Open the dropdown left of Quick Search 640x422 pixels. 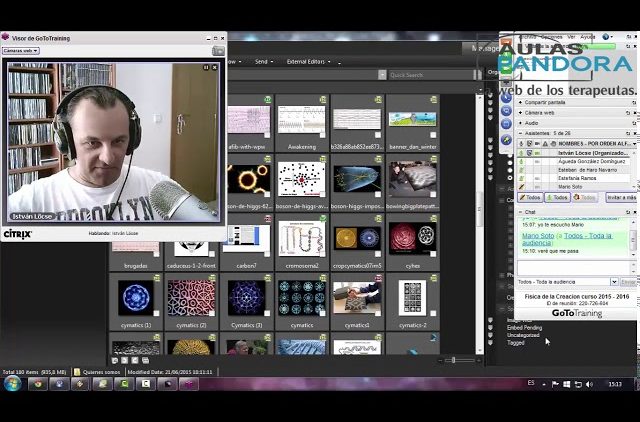tap(382, 75)
